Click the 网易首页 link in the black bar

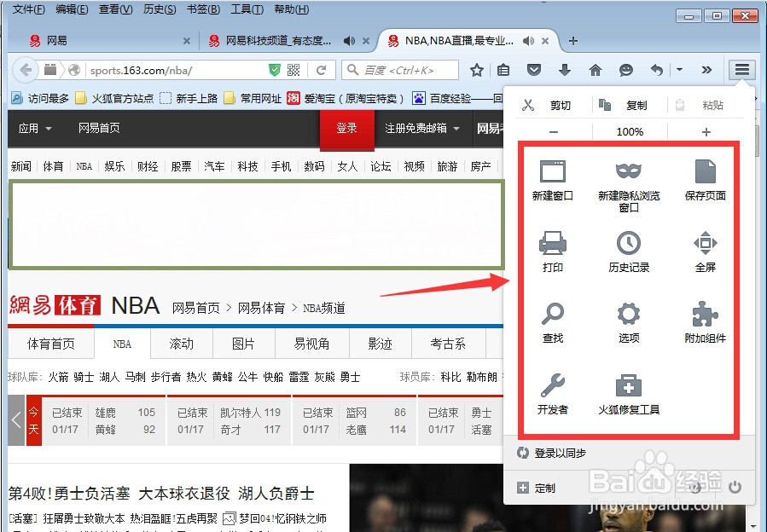tap(99, 128)
